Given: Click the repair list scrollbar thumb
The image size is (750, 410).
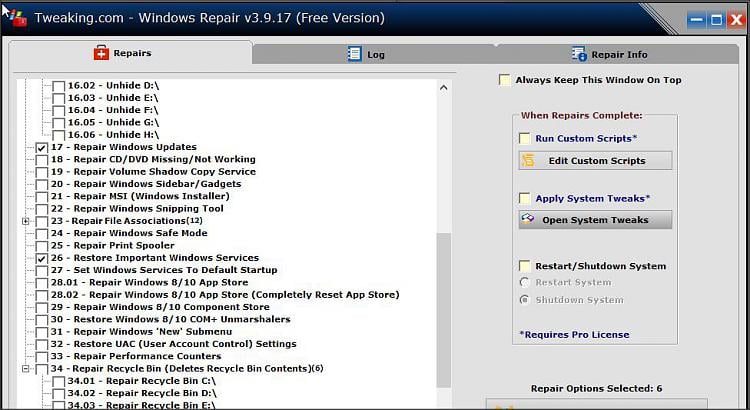Looking at the screenshot, I should pos(443,310).
